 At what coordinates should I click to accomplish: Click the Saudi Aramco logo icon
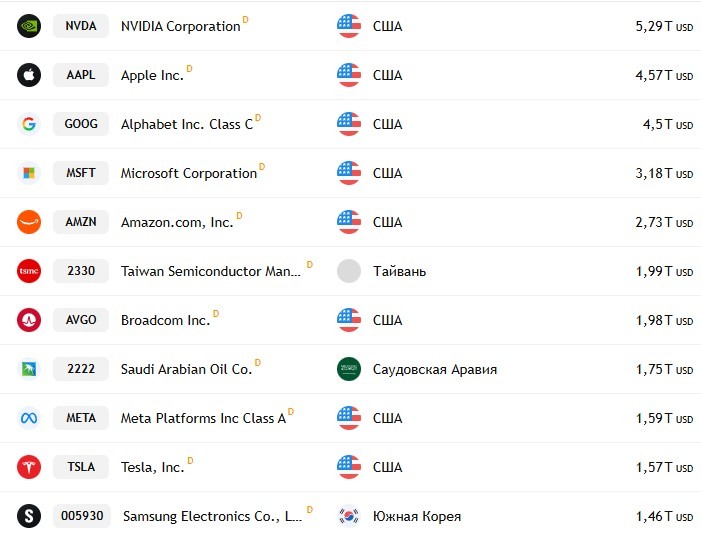point(29,369)
